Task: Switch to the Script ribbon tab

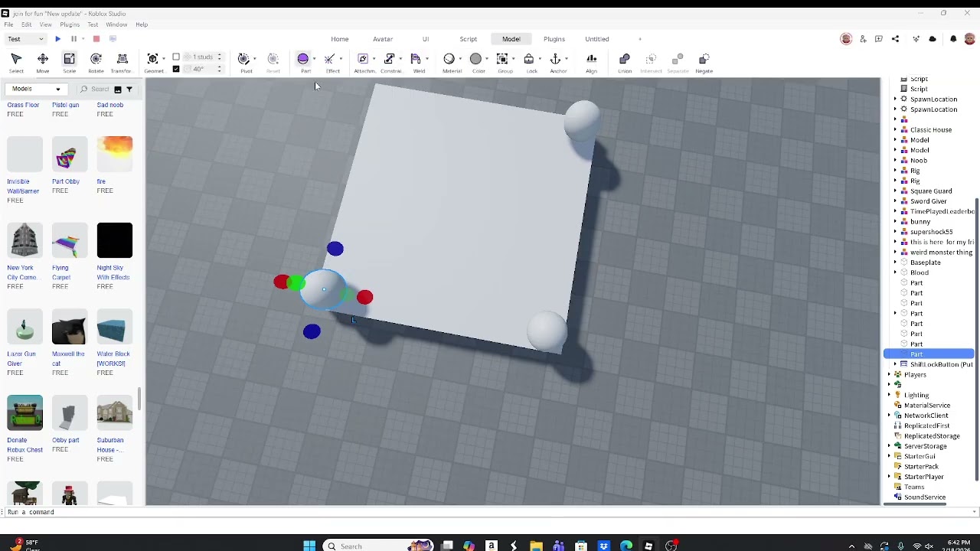Action: click(469, 39)
